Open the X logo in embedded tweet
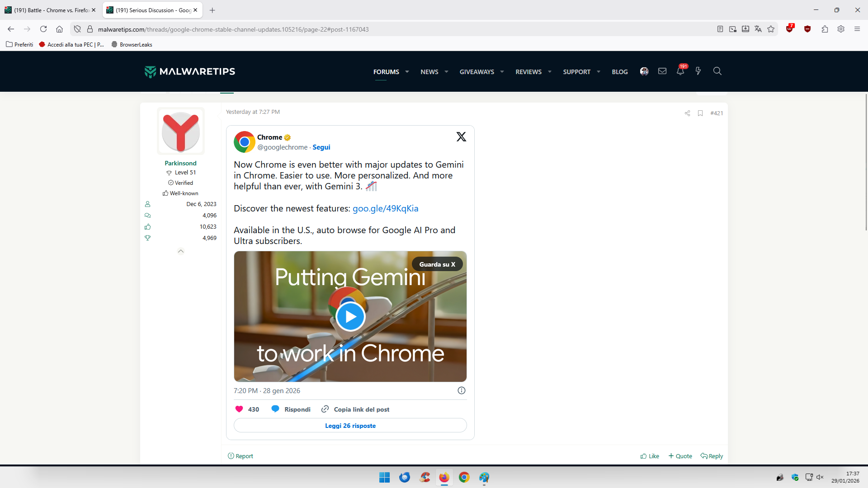 [x=461, y=137]
